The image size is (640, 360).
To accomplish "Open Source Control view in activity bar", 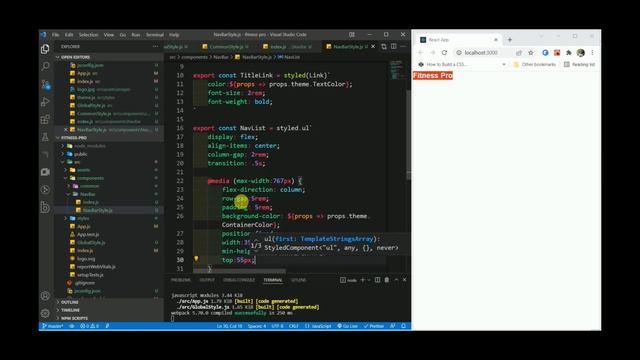I will coord(45,84).
